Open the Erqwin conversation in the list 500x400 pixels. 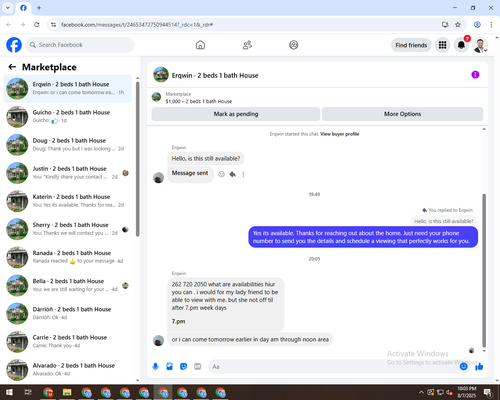pos(67,88)
